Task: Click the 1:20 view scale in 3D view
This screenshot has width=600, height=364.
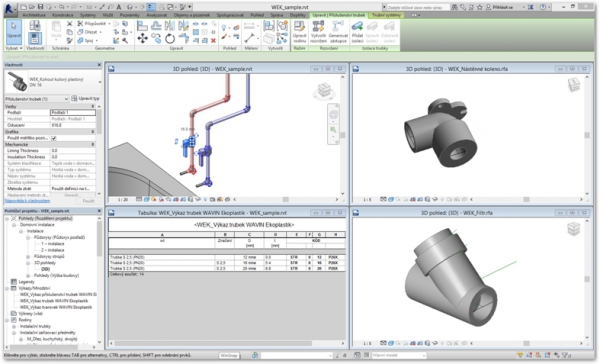Action: click(x=122, y=200)
